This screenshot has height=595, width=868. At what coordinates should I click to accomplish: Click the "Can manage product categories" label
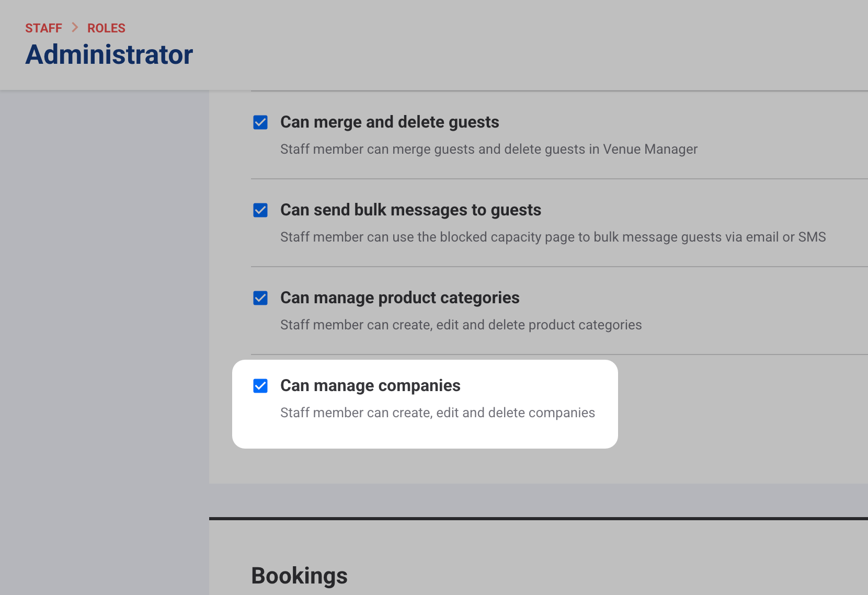point(399,298)
